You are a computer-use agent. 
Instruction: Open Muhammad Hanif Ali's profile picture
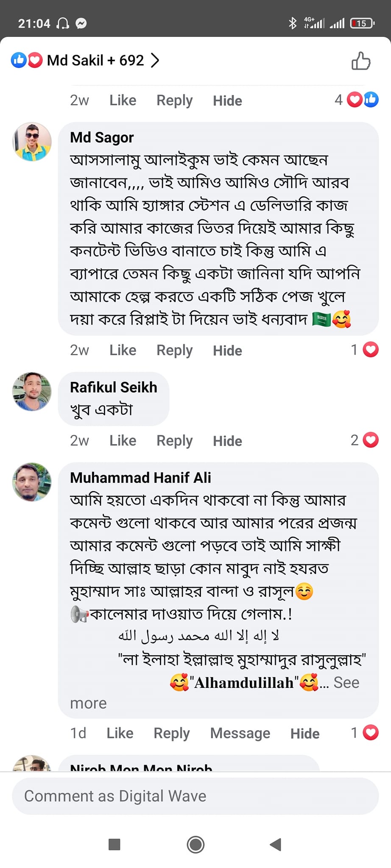32,482
